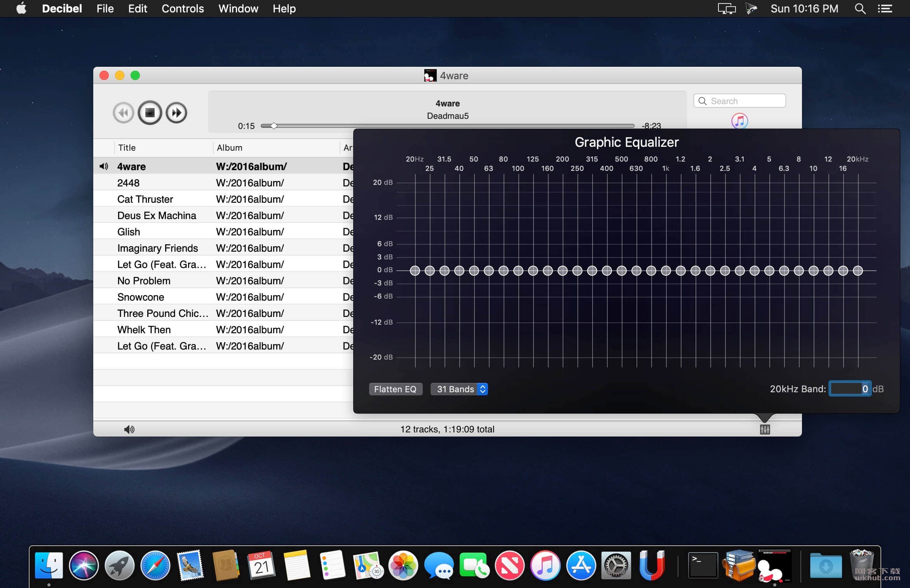Open Downloads folder in Dock
This screenshot has height=588, width=910.
826,565
